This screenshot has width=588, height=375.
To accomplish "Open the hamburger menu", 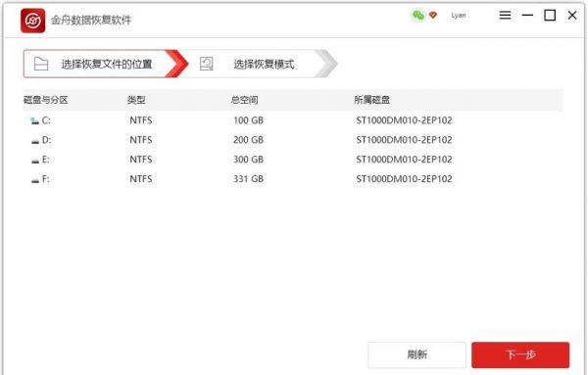I will pyautogui.click(x=505, y=15).
